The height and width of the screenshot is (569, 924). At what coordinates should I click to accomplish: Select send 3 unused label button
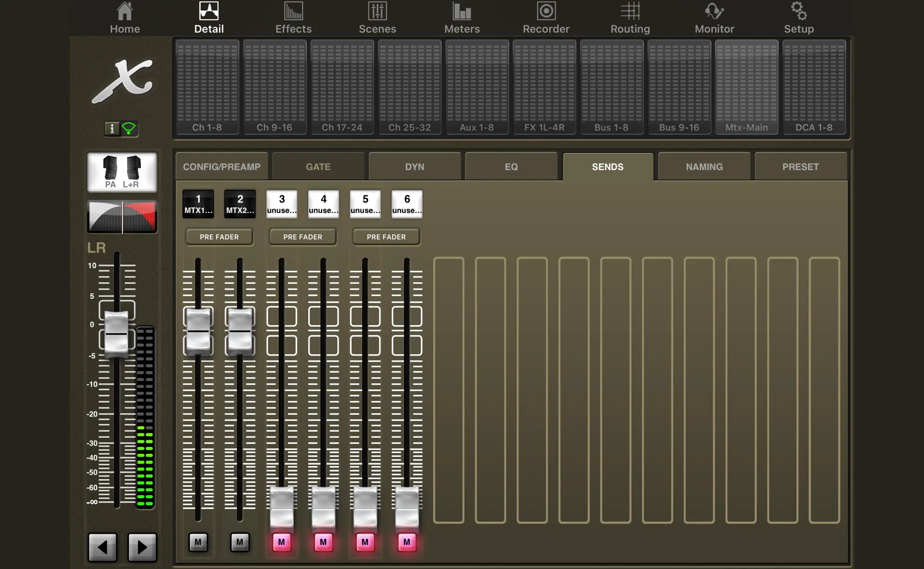pos(282,204)
